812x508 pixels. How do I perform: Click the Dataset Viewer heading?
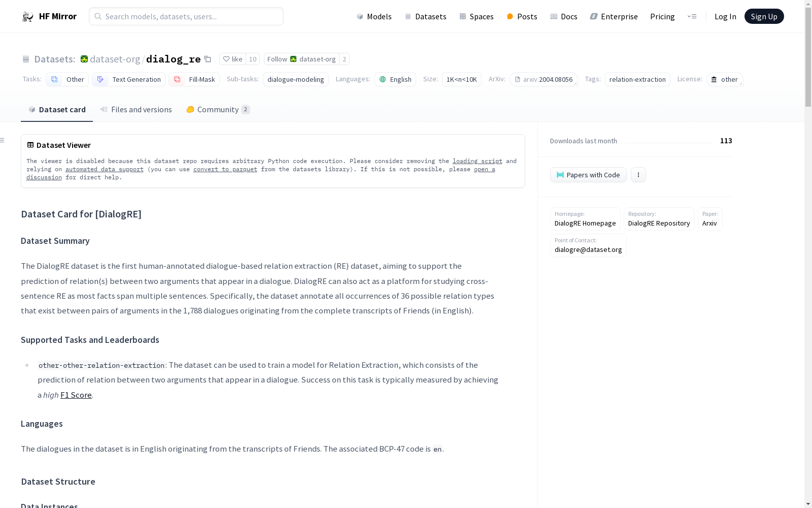tap(63, 145)
